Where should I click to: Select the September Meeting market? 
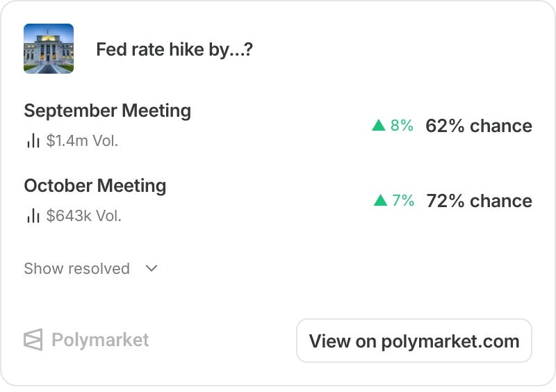point(108,111)
